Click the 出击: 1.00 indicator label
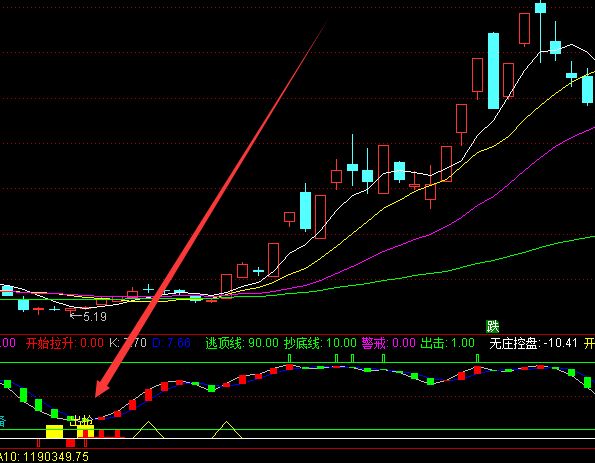Viewport: 595px width, 463px height. [x=448, y=343]
